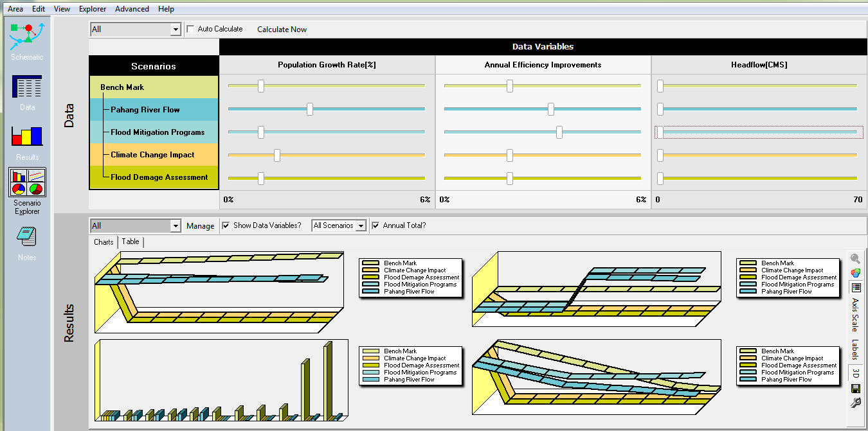The height and width of the screenshot is (431, 868).
Task: Switch to the Table tab
Action: (x=131, y=242)
